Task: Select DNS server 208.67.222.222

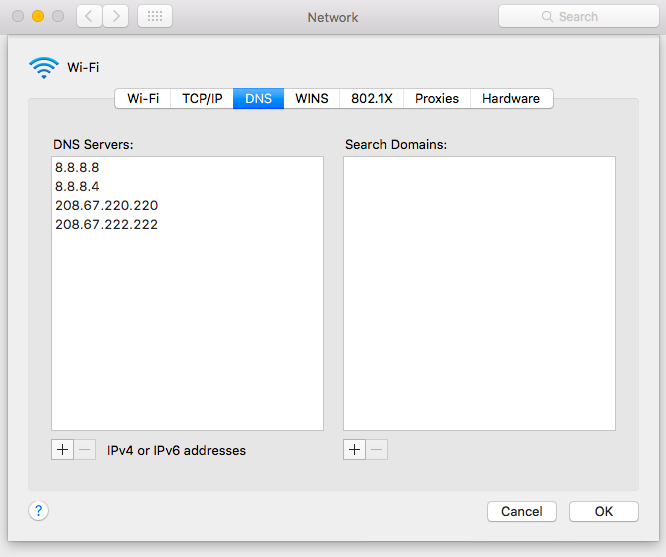Action: 187,224
